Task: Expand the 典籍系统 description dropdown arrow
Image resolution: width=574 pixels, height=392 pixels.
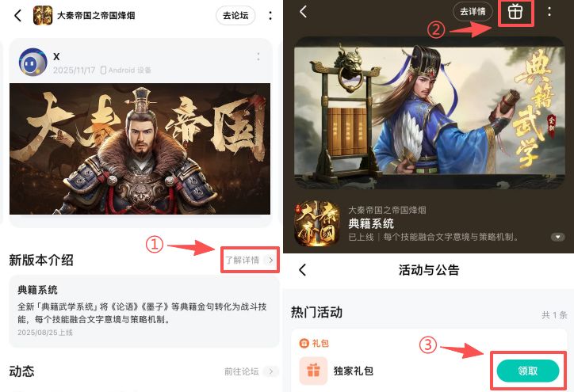Action: click(557, 237)
